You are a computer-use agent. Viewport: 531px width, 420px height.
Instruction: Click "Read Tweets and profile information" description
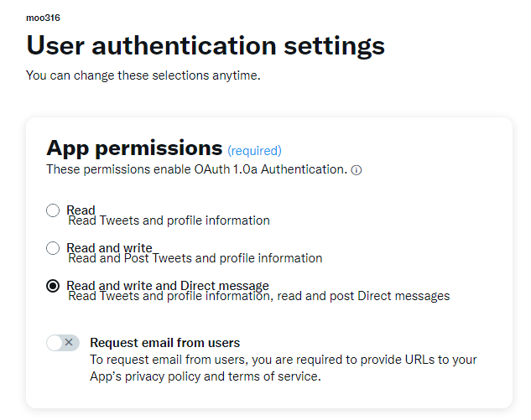coord(169,220)
